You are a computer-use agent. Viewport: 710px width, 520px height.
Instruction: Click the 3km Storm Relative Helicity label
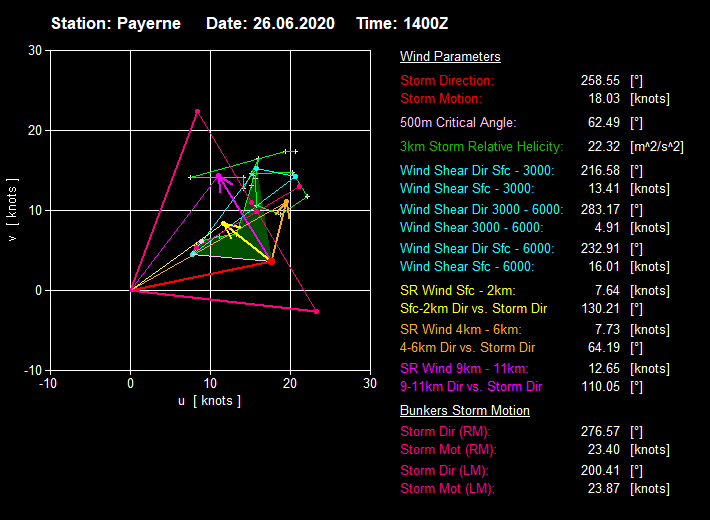(x=482, y=146)
